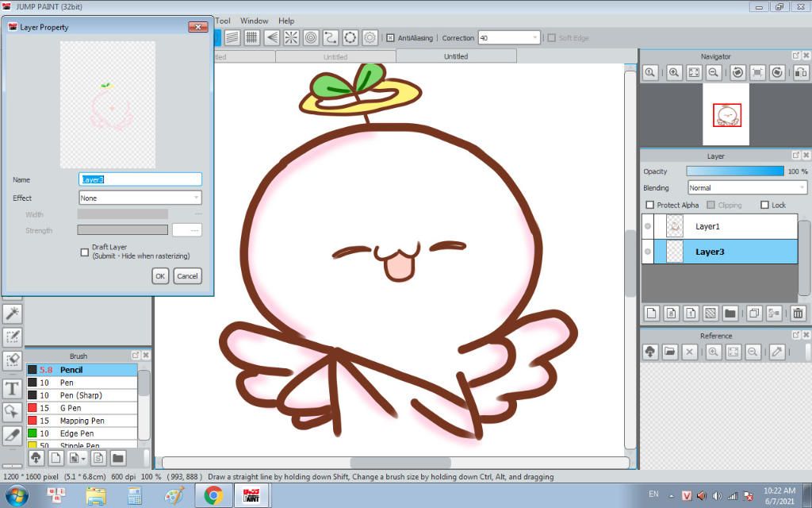Delete the selected layer with trash icon
The height and width of the screenshot is (508, 812).
[798, 313]
